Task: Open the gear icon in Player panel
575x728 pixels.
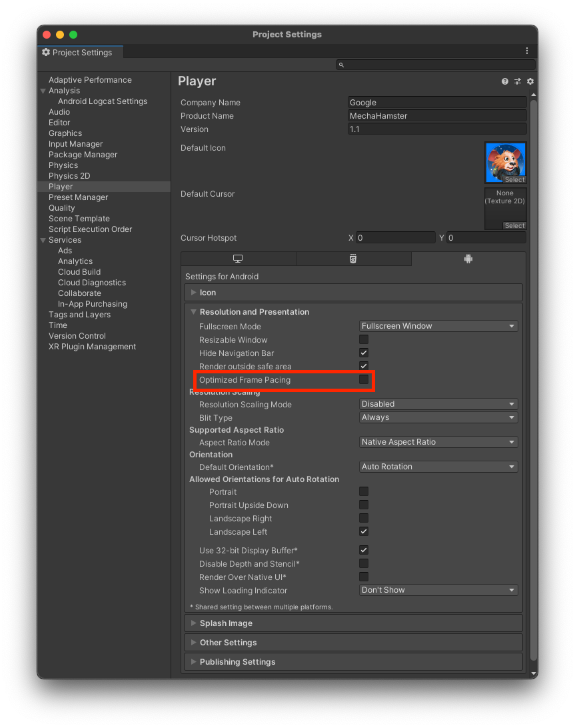Action: point(530,81)
